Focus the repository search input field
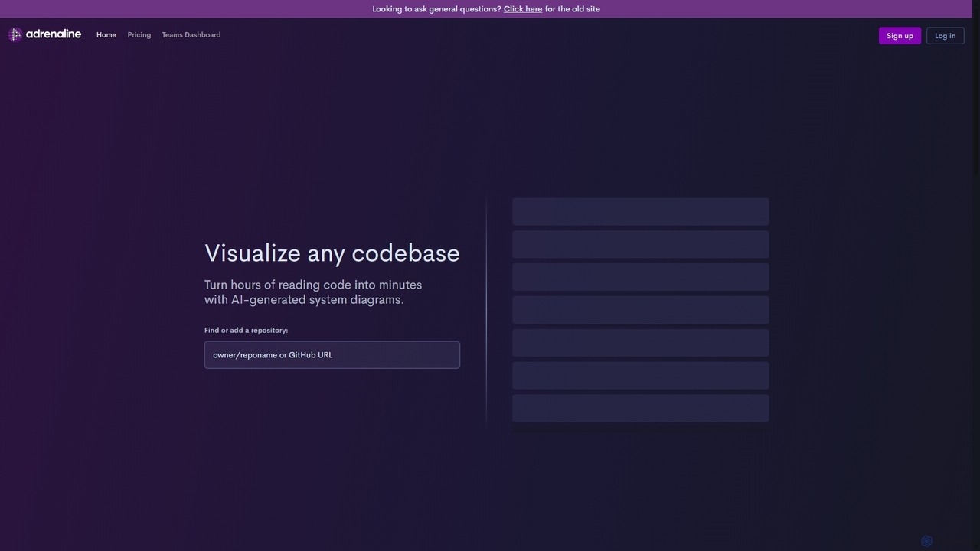 click(x=332, y=355)
